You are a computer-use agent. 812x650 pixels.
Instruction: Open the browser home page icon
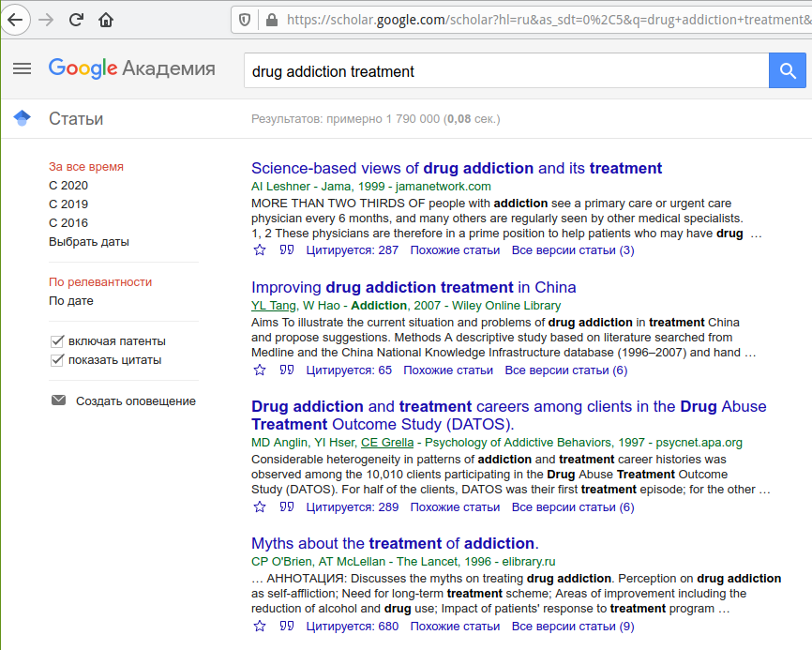tap(106, 21)
